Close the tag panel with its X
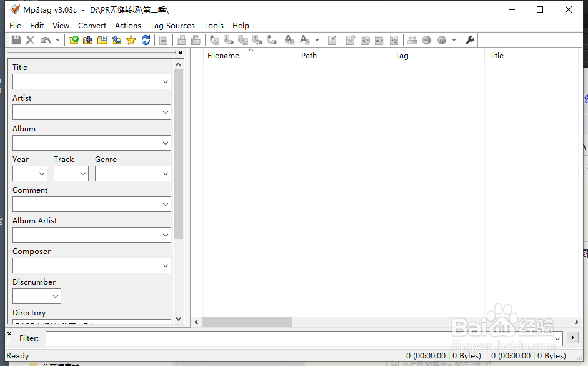Image resolution: width=588 pixels, height=366 pixels. point(181,53)
